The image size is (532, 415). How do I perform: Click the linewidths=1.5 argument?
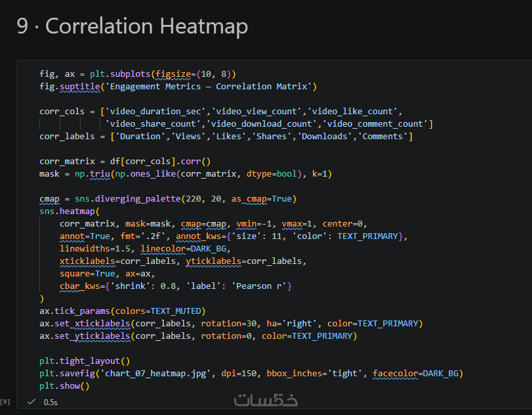point(94,249)
